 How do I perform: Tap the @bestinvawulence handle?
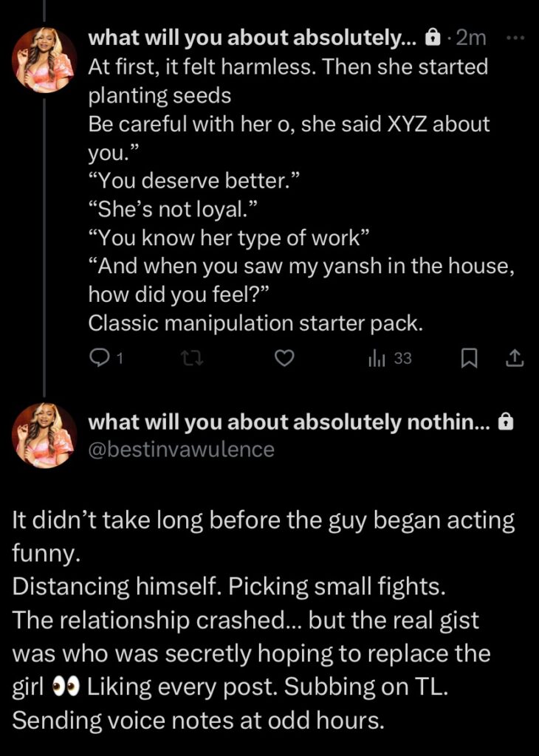[x=181, y=449]
